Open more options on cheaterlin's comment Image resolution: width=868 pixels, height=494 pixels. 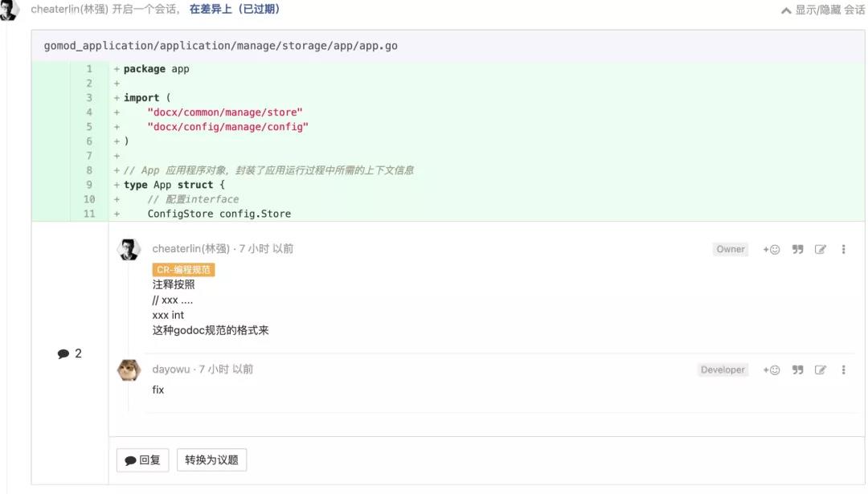[844, 250]
